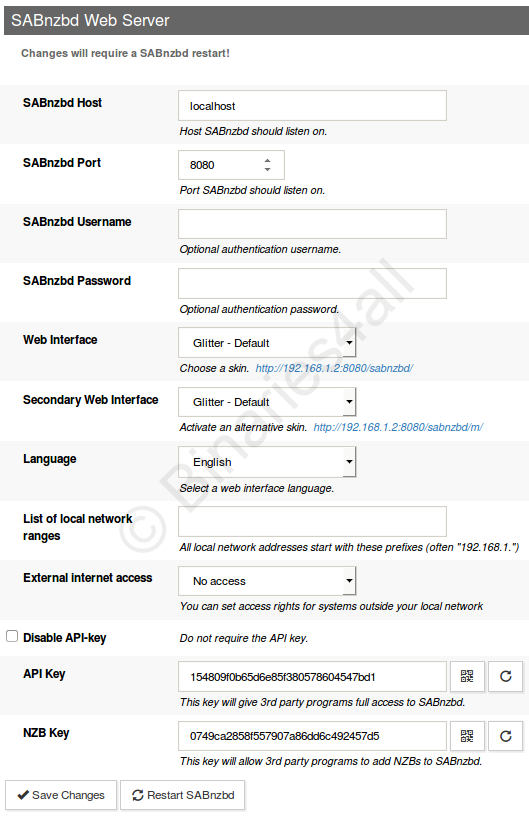529x817 pixels.
Task: Click the API Key text field
Action: 312,676
